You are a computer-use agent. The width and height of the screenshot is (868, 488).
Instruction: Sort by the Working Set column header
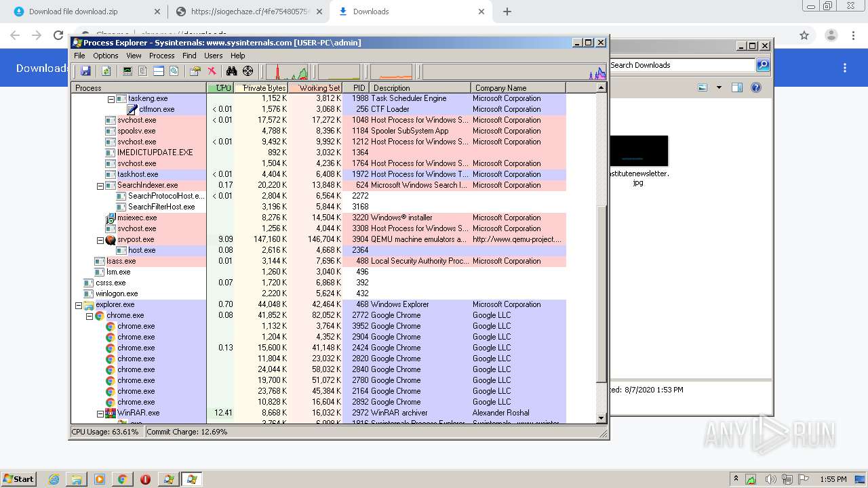315,88
